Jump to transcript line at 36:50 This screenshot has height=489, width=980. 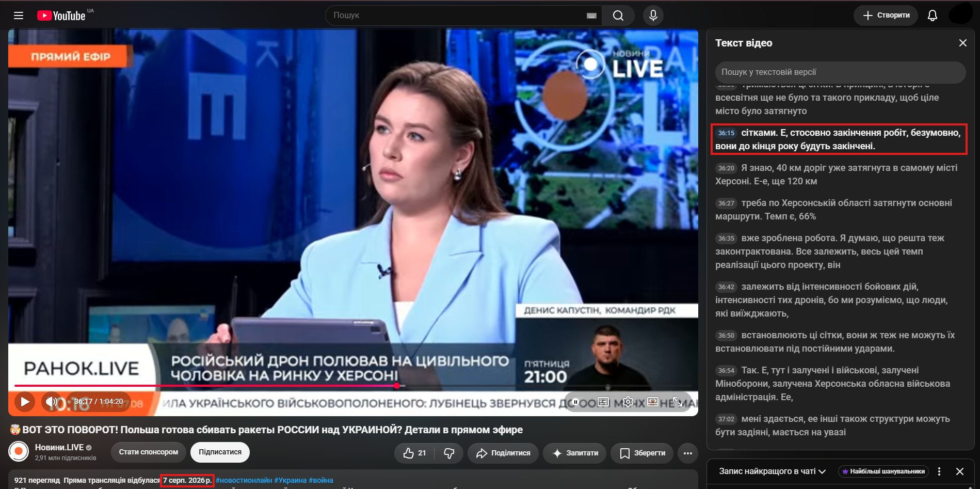[839, 342]
